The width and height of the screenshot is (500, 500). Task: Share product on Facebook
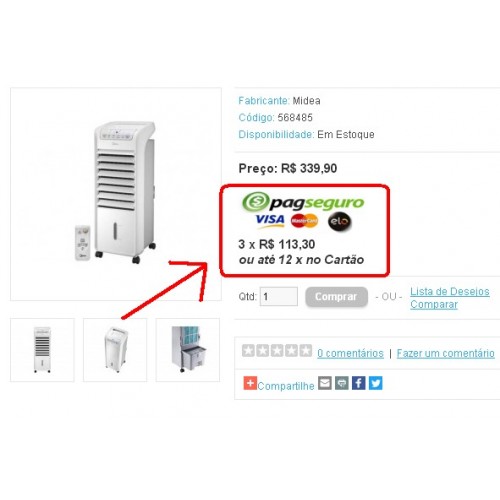point(359,383)
